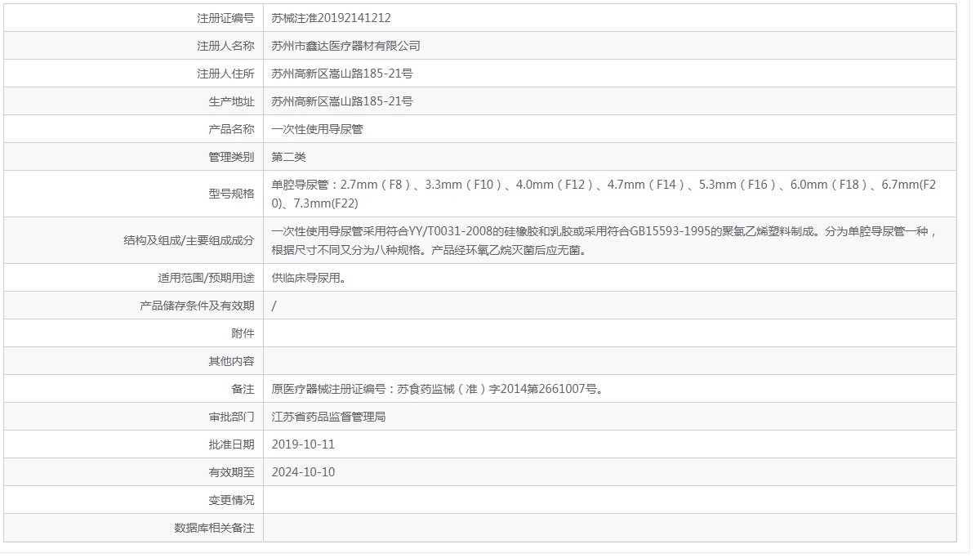Click the approval department 江苏省药品监督管理局
Screen dimensions: 980x558
[x=328, y=417]
